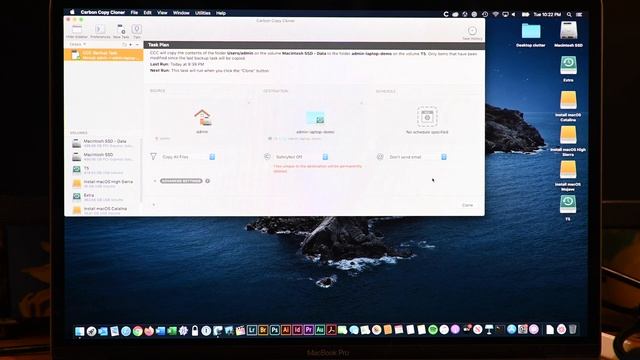The height and width of the screenshot is (360, 640).
Task: Click the add task plus button in sidebar
Action: click(131, 44)
